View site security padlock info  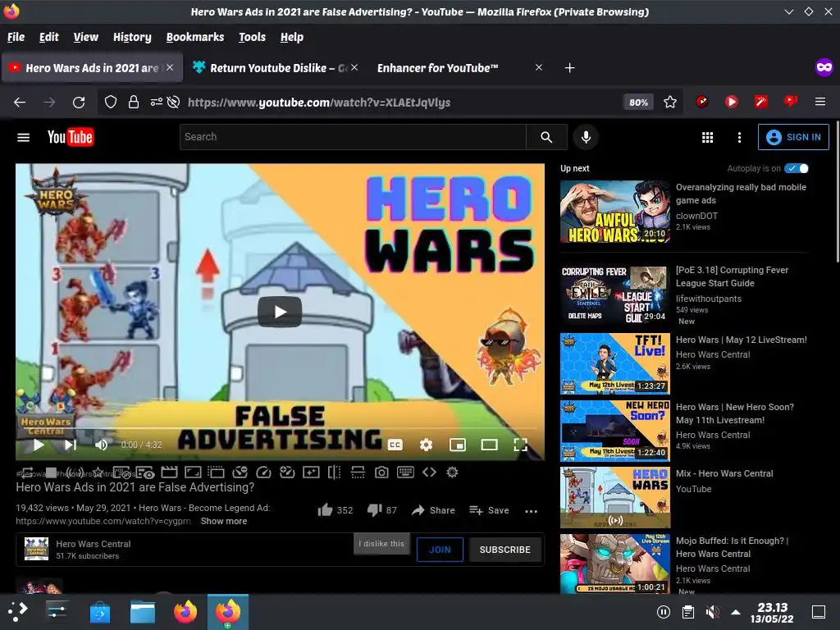click(134, 102)
